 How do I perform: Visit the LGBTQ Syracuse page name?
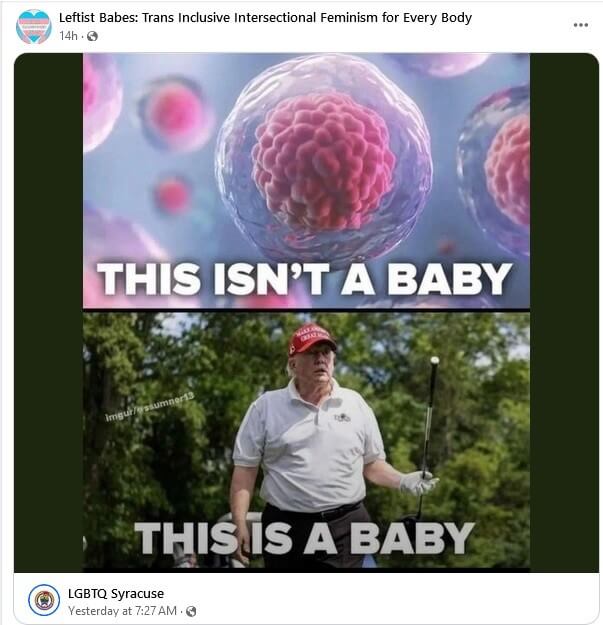pyautogui.click(x=116, y=594)
